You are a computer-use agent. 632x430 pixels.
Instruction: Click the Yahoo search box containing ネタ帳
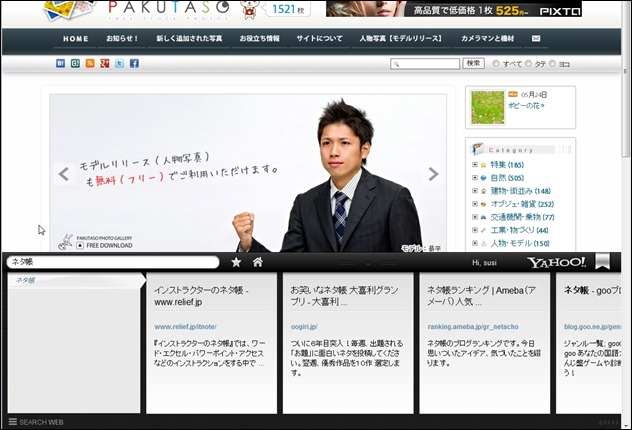pos(113,262)
